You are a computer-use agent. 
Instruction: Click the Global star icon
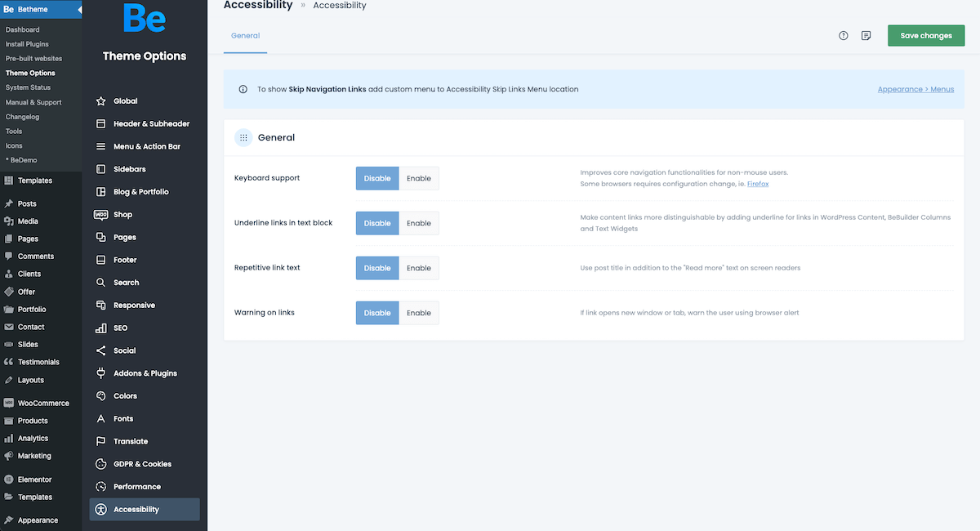[x=101, y=101]
